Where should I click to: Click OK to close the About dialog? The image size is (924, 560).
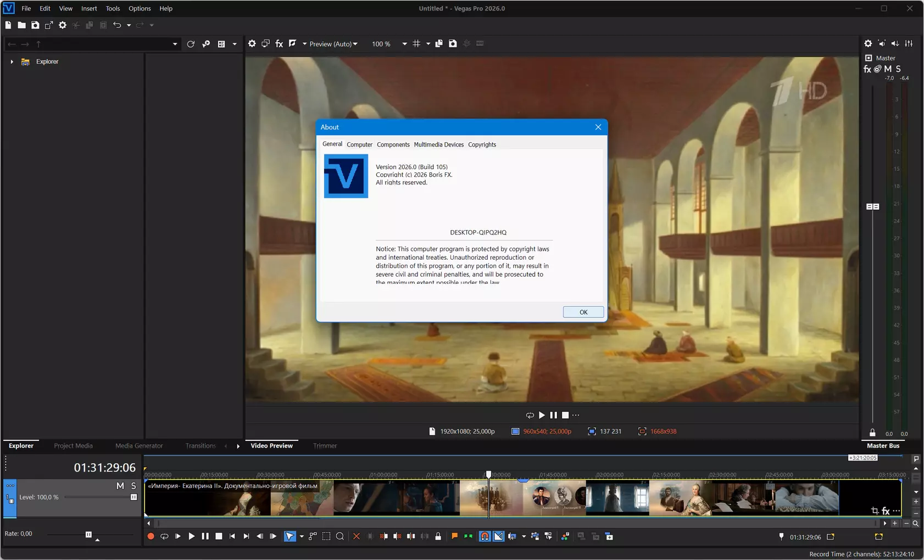pyautogui.click(x=583, y=312)
